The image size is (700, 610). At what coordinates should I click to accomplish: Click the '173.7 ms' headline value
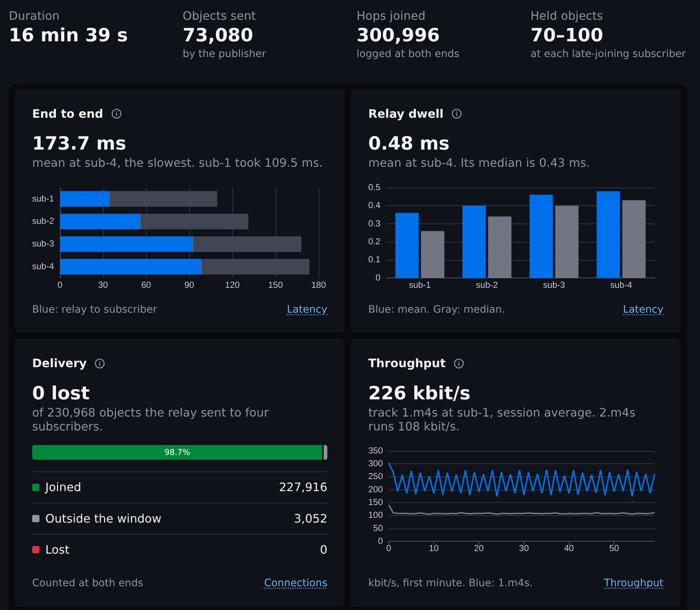pos(79,144)
